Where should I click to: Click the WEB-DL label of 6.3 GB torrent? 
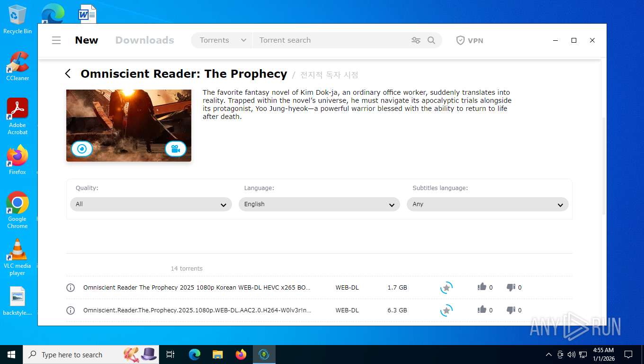pos(347,310)
